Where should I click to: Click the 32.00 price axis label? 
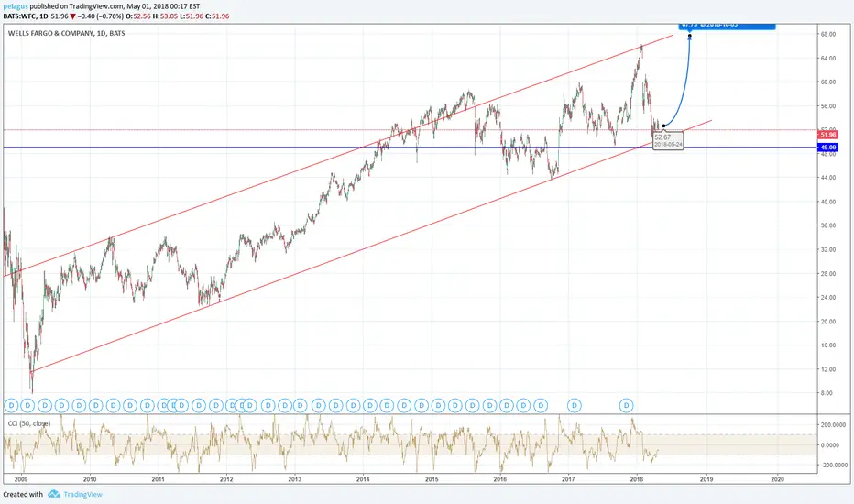pos(827,249)
